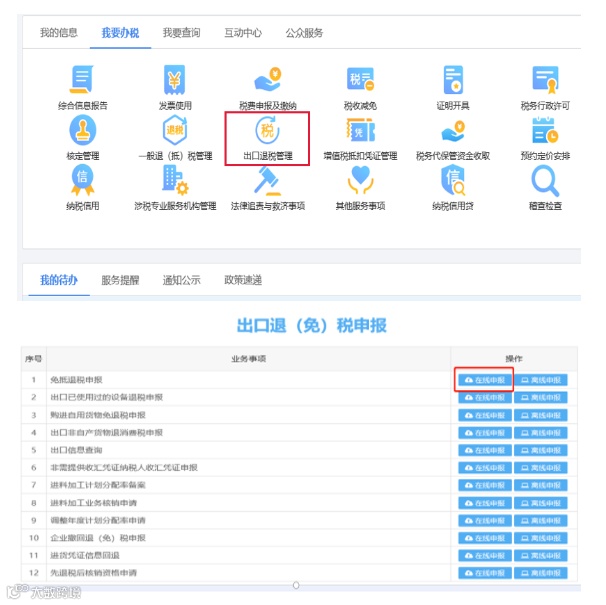Click 离线申报 for 调整年度计划分配率申请
606x605 pixels.
click(540, 520)
